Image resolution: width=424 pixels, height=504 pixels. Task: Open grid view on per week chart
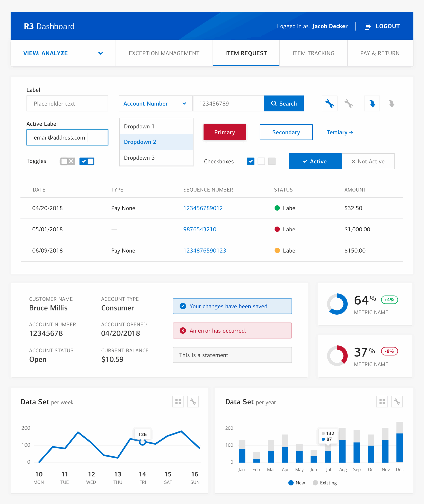click(x=178, y=401)
